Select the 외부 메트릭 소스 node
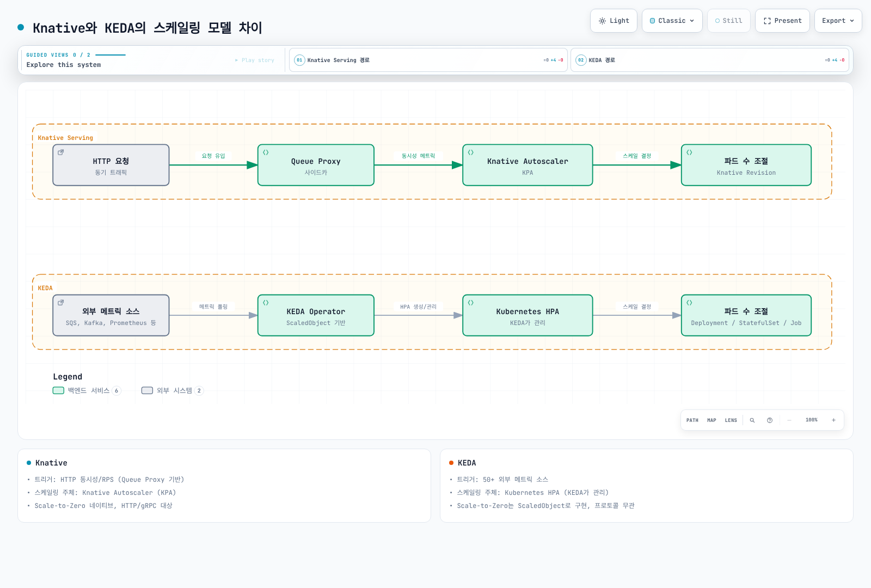Image resolution: width=871 pixels, height=588 pixels. click(x=111, y=315)
